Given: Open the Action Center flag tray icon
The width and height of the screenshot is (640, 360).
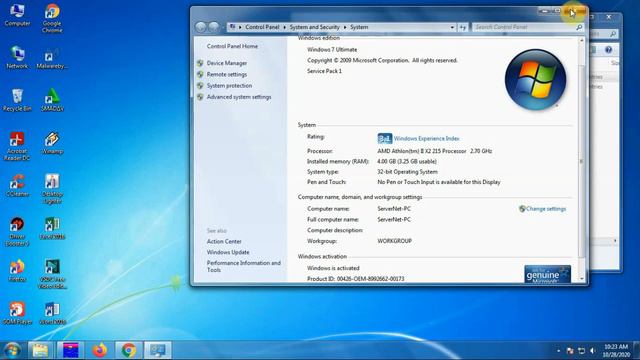Looking at the screenshot, I should tap(570, 351).
